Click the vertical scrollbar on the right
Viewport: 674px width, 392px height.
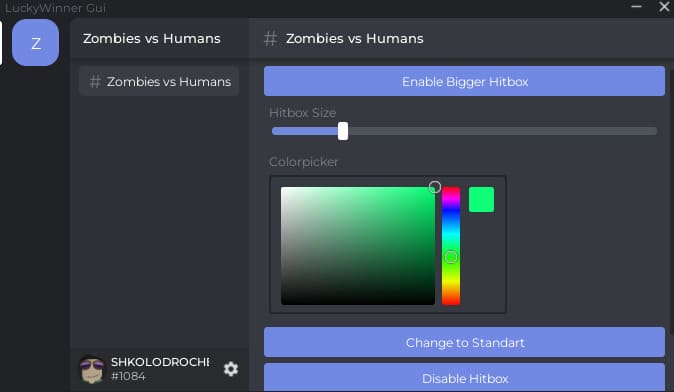pos(671,202)
